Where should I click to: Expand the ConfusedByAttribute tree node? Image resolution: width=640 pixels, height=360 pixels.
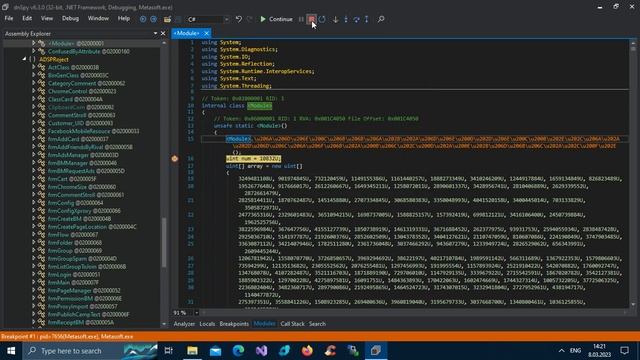click(34, 51)
